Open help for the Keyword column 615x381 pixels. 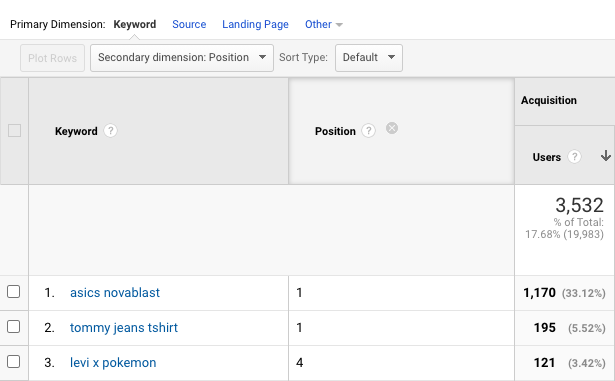coord(110,131)
